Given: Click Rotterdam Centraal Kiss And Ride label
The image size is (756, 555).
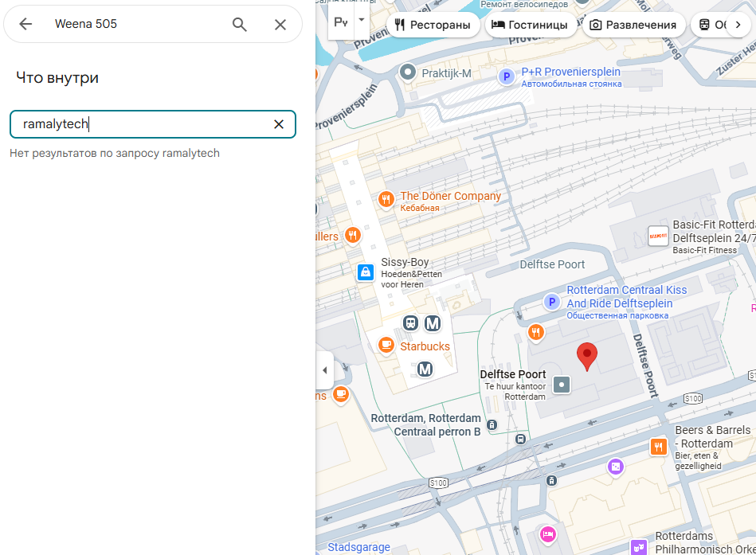Looking at the screenshot, I should [626, 297].
